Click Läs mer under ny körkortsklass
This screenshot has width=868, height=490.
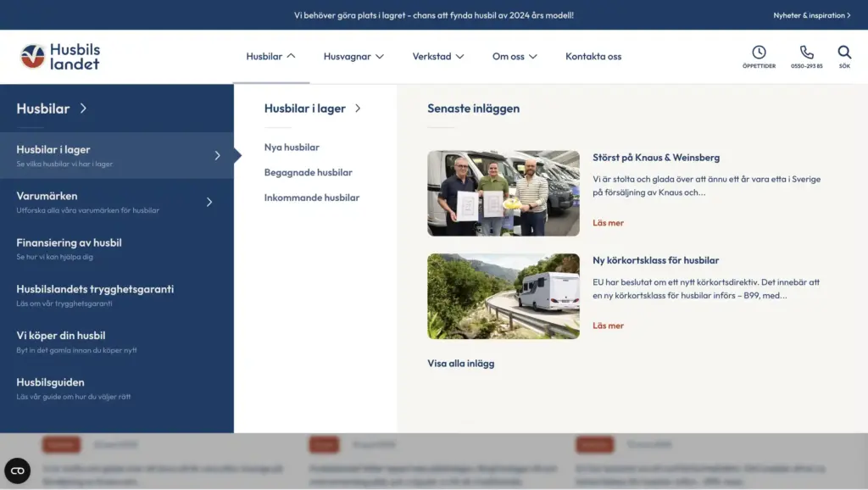(x=608, y=326)
